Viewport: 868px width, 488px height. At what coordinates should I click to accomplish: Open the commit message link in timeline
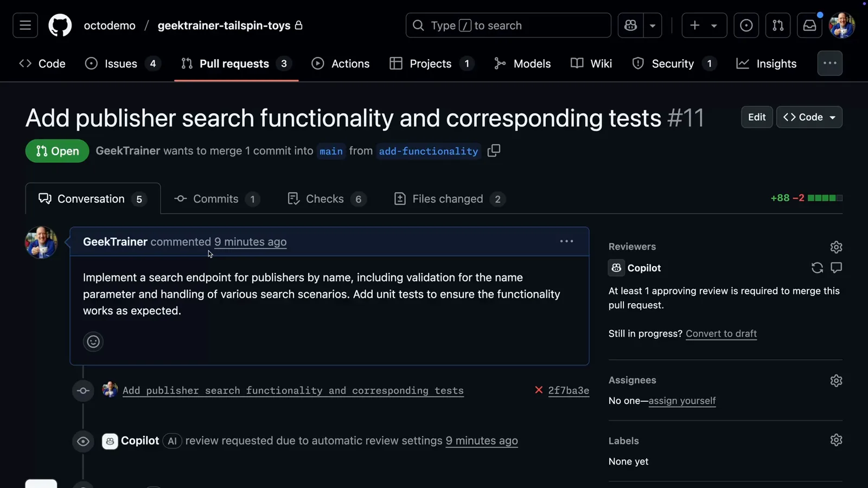(293, 390)
